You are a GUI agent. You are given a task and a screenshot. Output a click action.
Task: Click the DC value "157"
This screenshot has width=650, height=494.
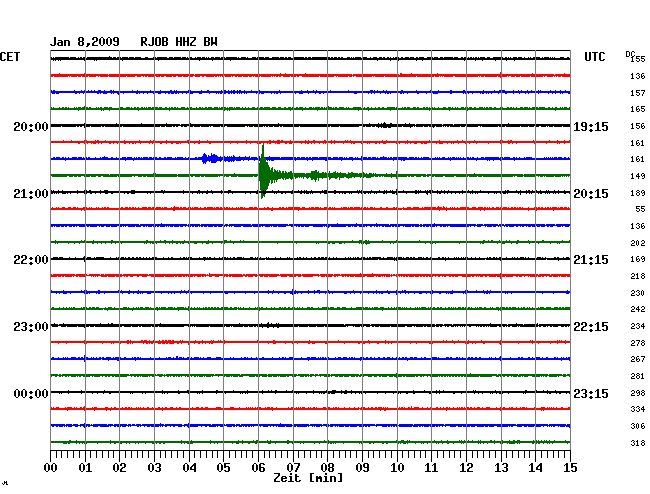pyautogui.click(x=638, y=93)
